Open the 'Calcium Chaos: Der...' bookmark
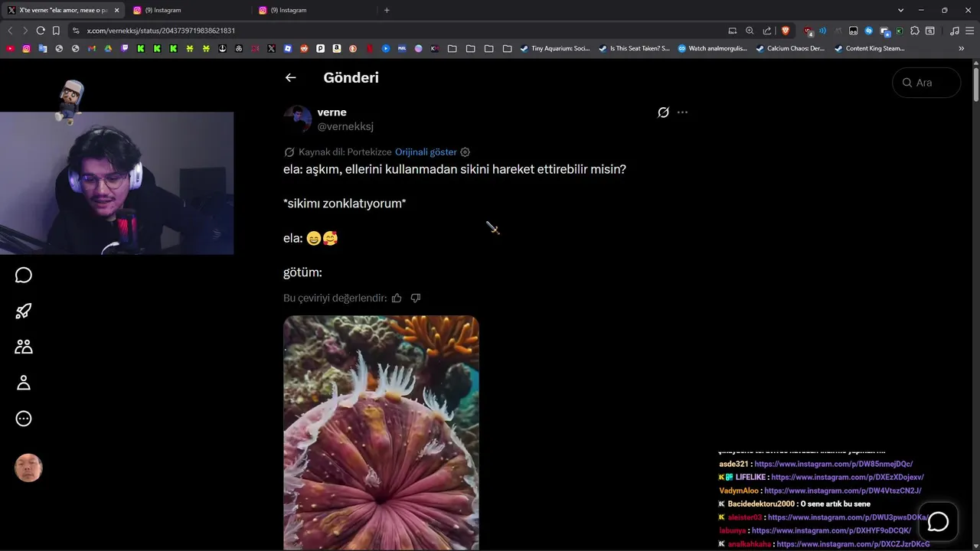The height and width of the screenshot is (551, 980). [790, 48]
